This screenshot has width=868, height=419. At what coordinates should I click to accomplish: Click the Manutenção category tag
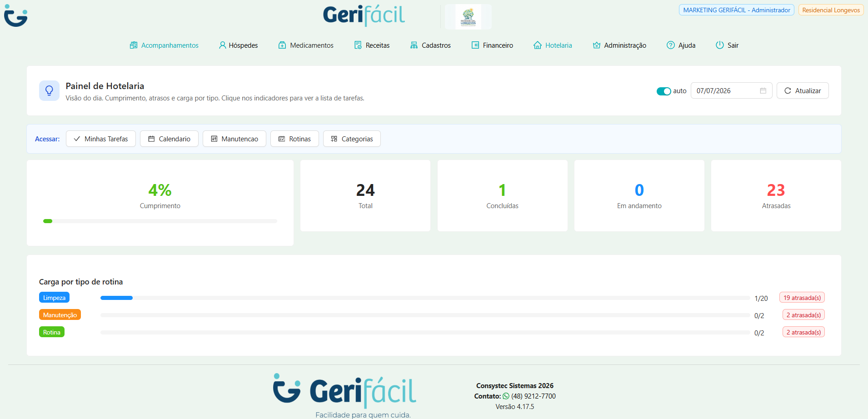(x=60, y=315)
